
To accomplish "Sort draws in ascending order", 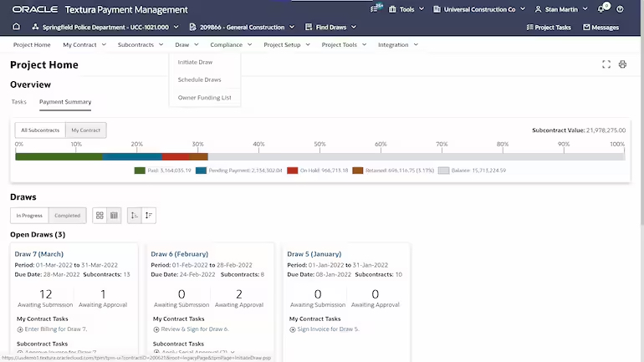I will (x=135, y=216).
